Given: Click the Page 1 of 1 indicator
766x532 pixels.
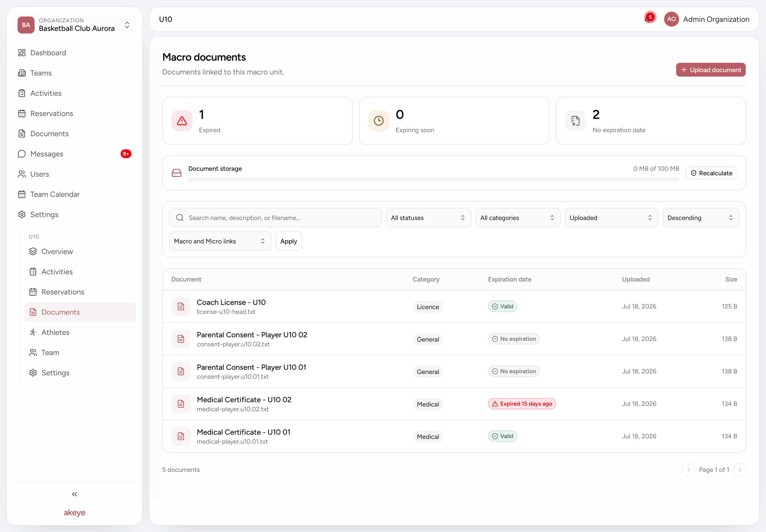Looking at the screenshot, I should click(714, 470).
